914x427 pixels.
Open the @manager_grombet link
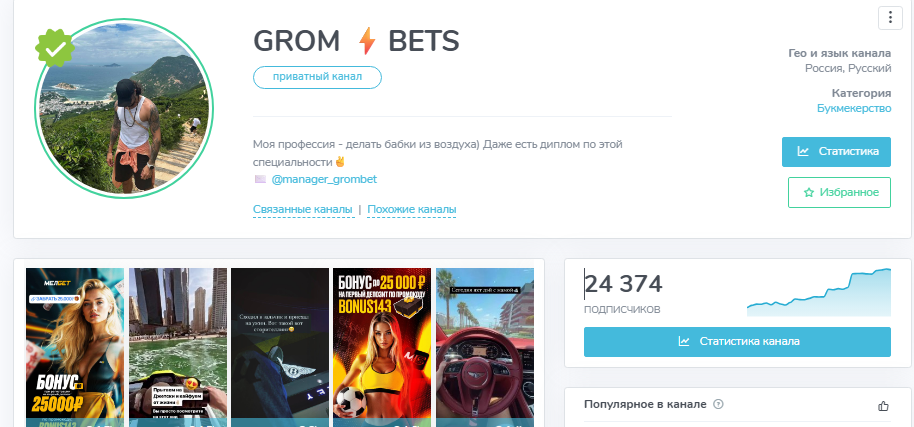(324, 179)
